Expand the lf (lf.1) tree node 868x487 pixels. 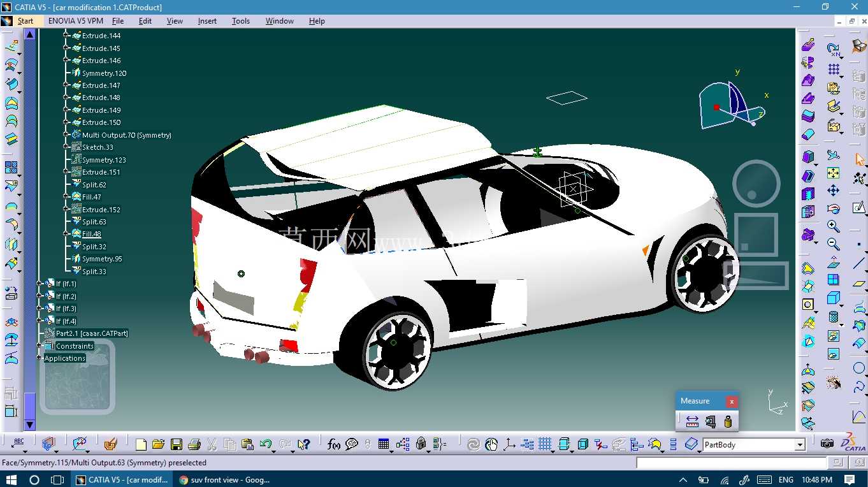[x=40, y=284]
